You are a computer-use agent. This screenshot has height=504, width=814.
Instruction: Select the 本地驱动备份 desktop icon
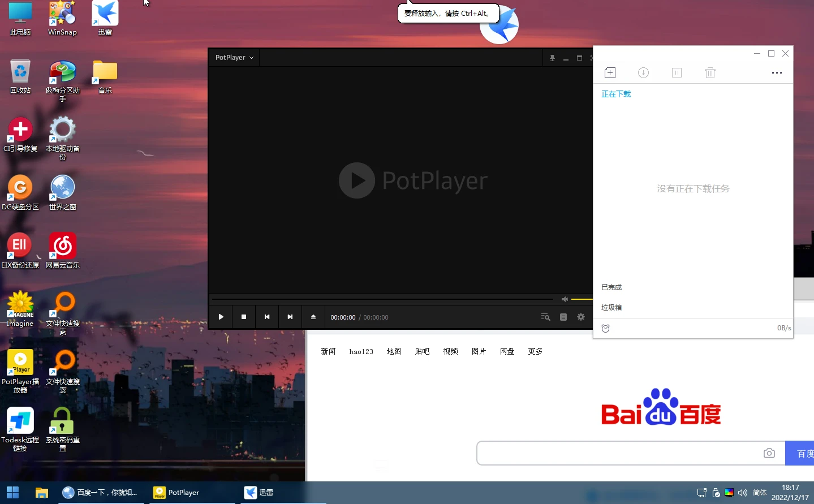click(63, 139)
